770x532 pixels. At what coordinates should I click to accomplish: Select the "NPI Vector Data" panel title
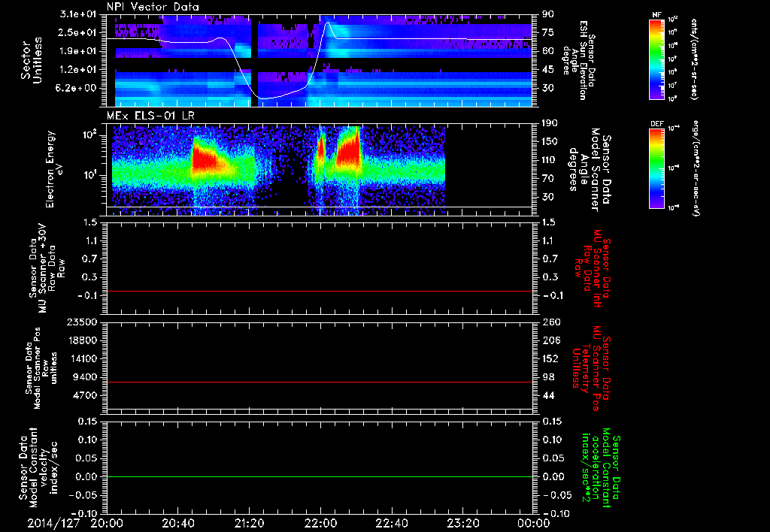(153, 7)
